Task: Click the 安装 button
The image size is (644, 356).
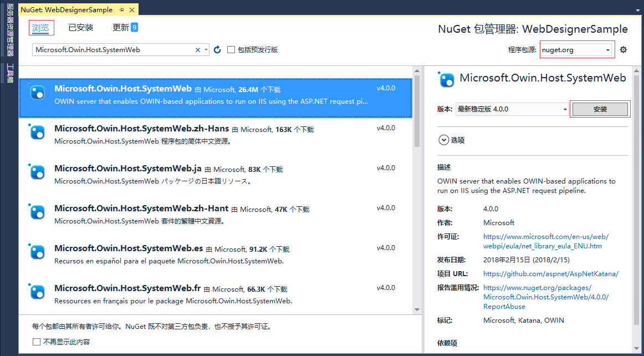Action: (x=600, y=109)
